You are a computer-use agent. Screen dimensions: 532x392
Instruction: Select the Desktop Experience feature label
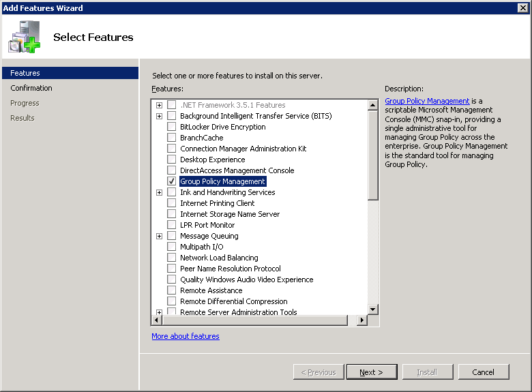(x=212, y=160)
